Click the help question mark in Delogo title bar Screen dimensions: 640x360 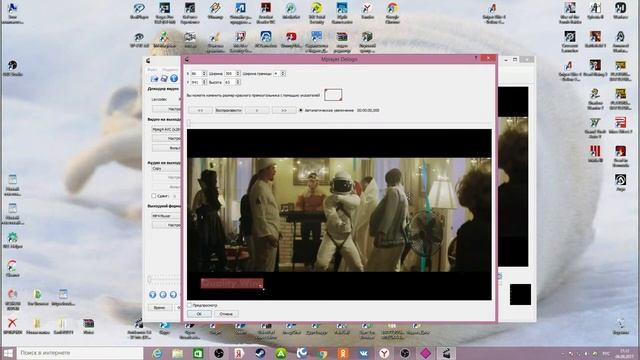(476, 58)
